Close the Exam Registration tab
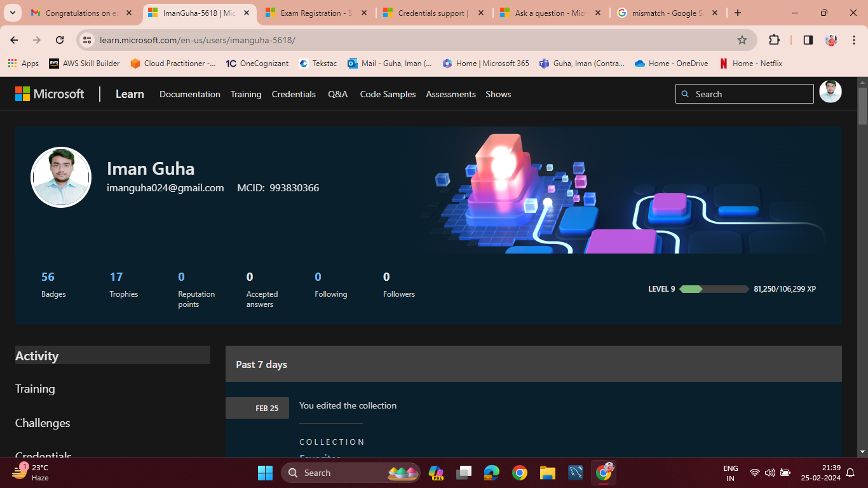The height and width of the screenshot is (488, 868). click(364, 13)
